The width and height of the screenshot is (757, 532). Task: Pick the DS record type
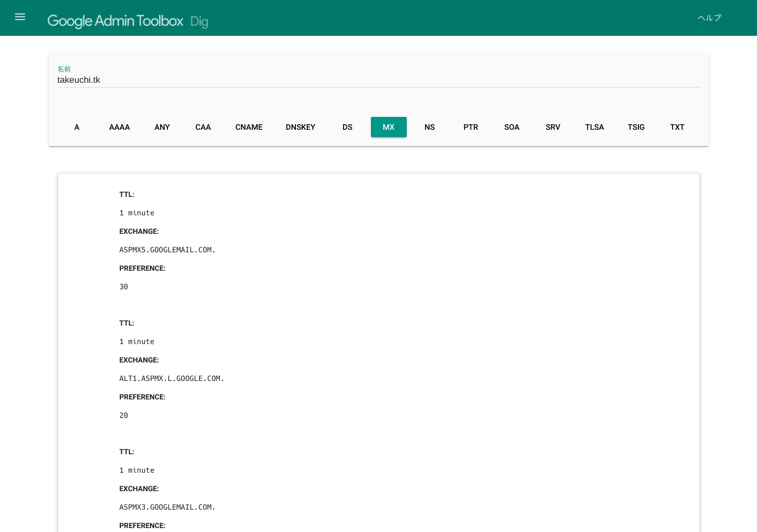click(347, 127)
